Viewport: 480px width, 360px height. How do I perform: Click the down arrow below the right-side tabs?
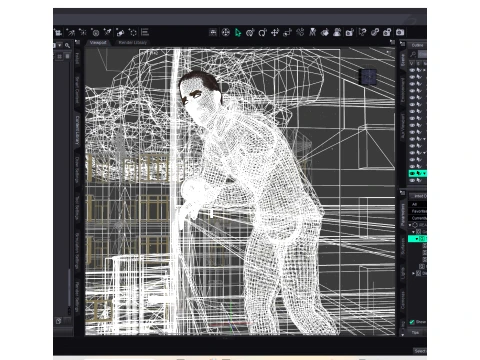coord(403,334)
